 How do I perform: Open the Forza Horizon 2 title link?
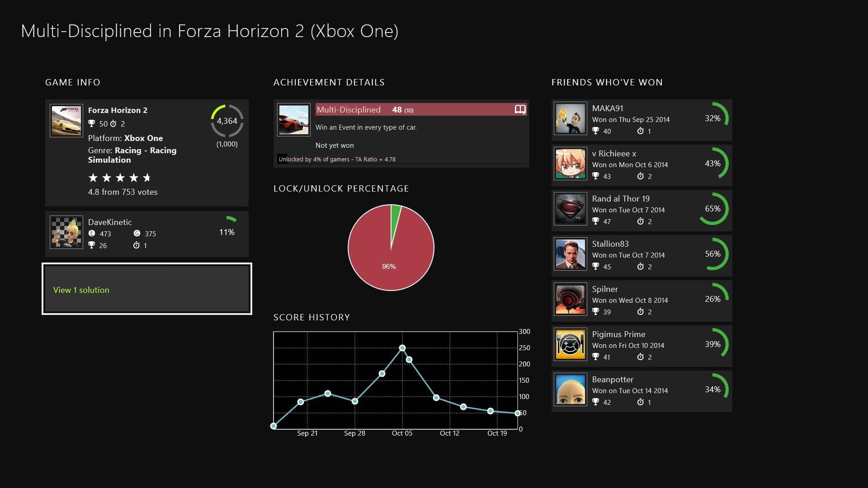(x=118, y=110)
